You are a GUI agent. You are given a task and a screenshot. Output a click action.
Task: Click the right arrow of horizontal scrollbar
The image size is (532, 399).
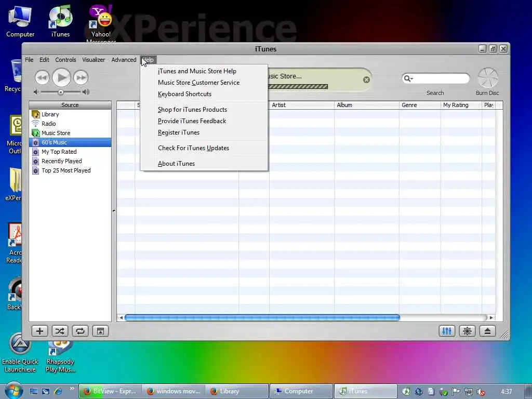(491, 317)
